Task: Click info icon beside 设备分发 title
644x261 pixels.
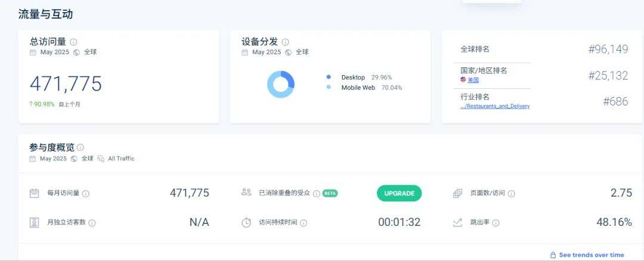Action: (x=285, y=42)
